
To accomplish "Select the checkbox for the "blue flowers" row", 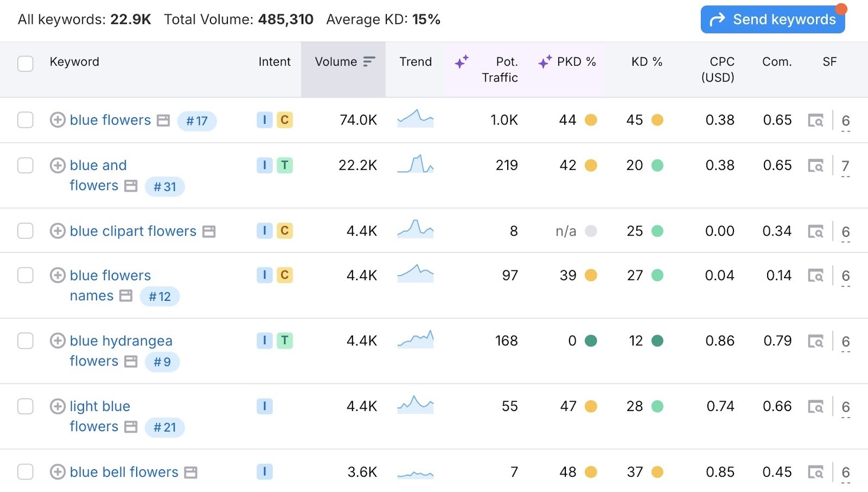I will (x=25, y=120).
